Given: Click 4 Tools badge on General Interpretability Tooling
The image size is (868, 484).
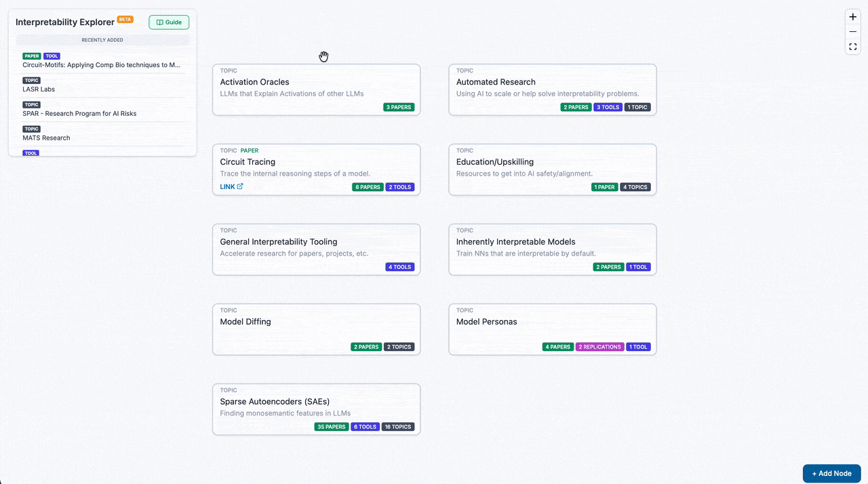Looking at the screenshot, I should [400, 267].
